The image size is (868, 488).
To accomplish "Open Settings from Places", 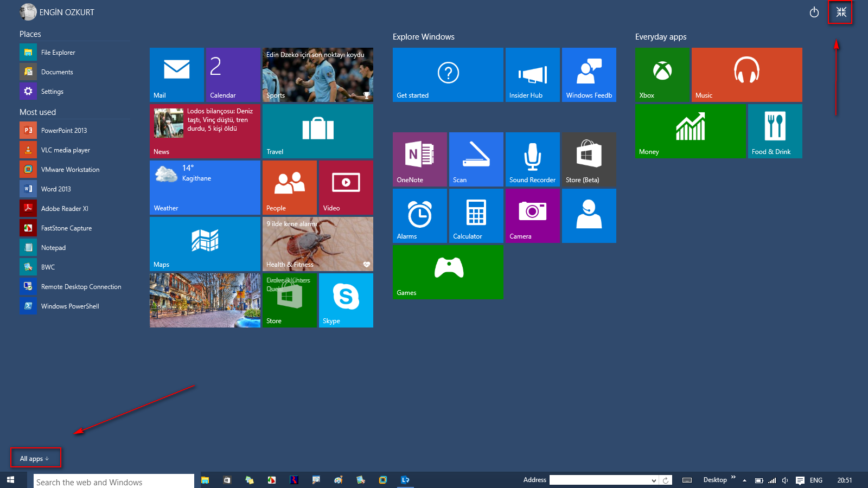I will click(75, 92).
